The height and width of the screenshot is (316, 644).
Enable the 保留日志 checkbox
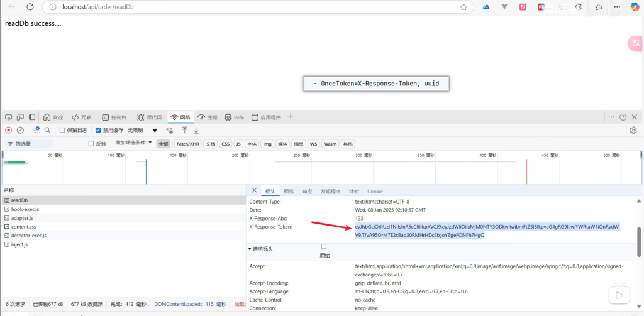tap(62, 130)
